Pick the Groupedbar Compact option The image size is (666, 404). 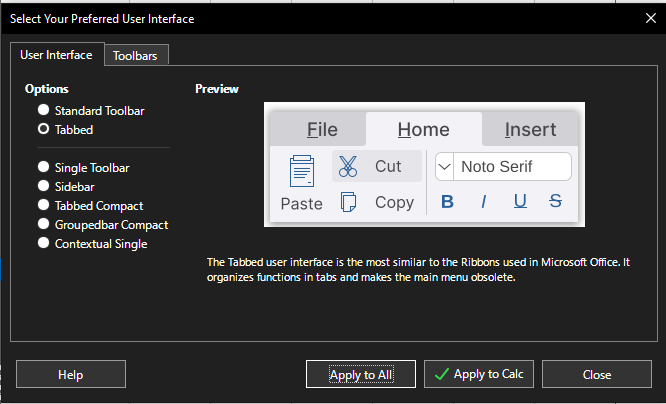coord(43,224)
